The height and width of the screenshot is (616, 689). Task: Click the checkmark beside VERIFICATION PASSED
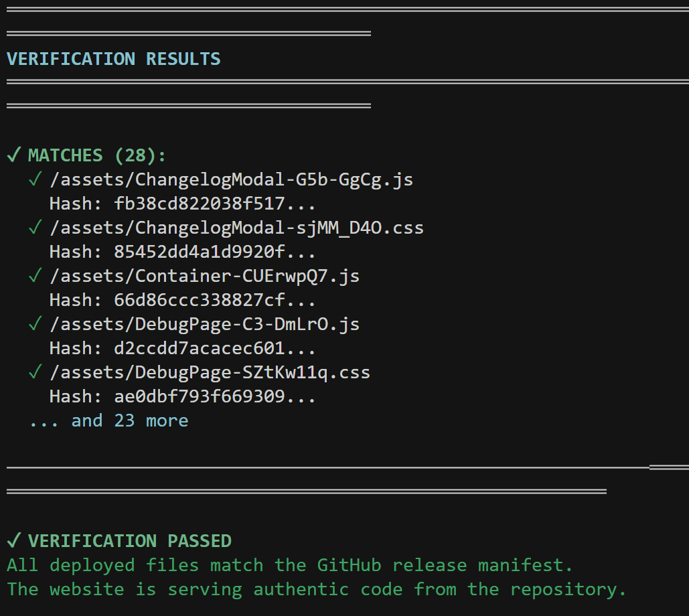coord(13,541)
